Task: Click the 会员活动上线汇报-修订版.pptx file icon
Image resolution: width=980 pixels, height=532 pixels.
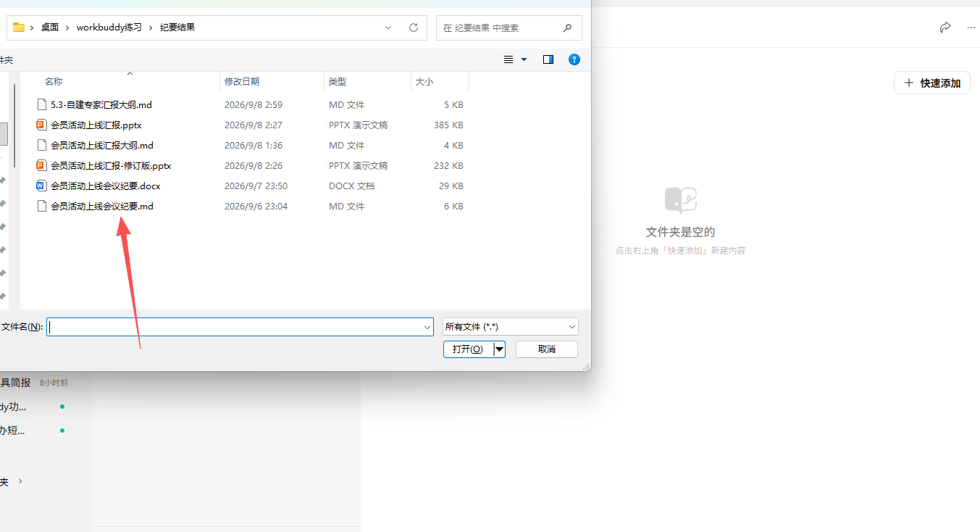Action: click(x=41, y=165)
